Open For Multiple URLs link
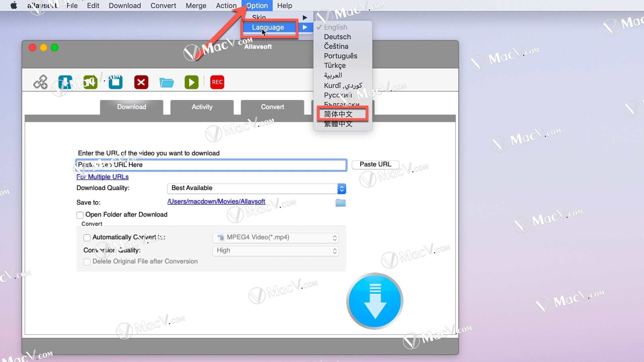Image resolution: width=644 pixels, height=362 pixels. pyautogui.click(x=102, y=176)
